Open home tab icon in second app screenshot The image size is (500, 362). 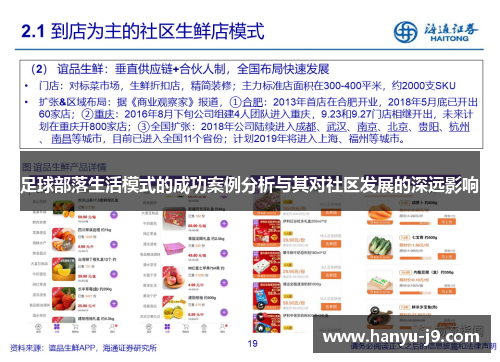[x=149, y=328]
